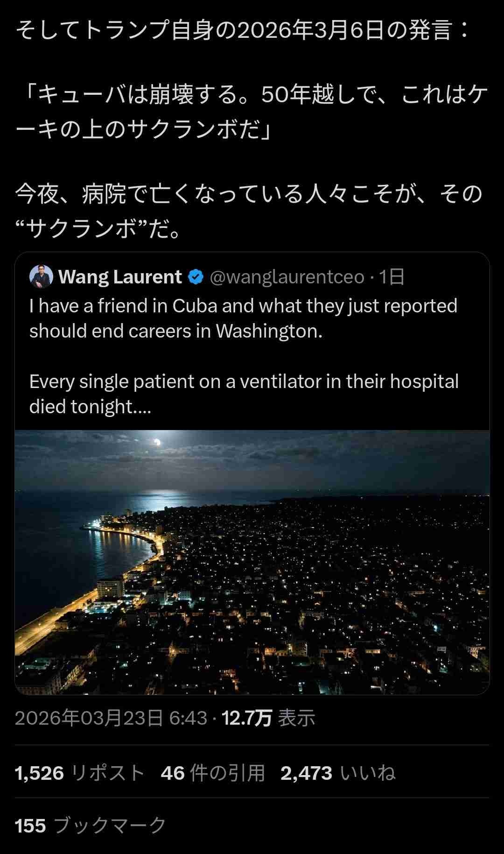Open quoted text about a friend in Cuba
Image resolution: width=504 pixels, height=854 pixels.
point(243,318)
